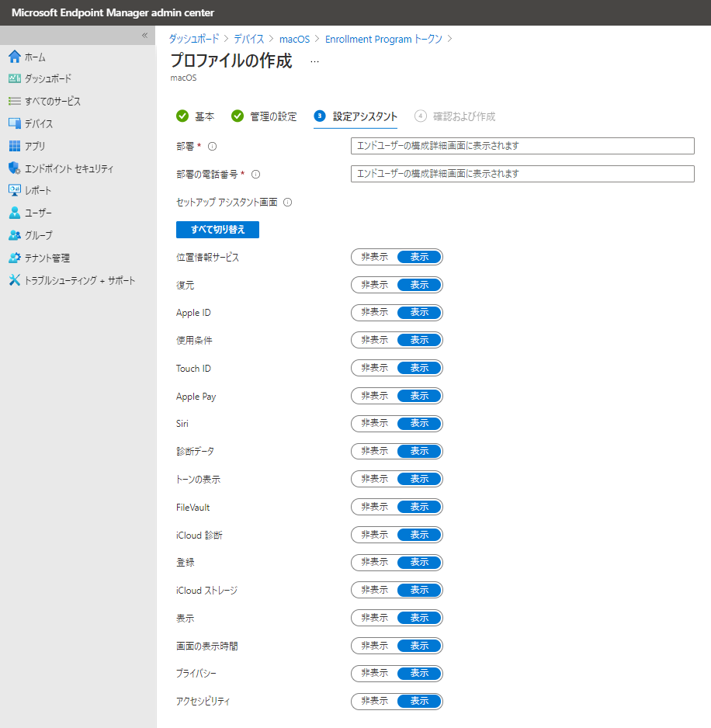Set Apple Pay to 非表示
This screenshot has width=711, height=728.
click(374, 396)
